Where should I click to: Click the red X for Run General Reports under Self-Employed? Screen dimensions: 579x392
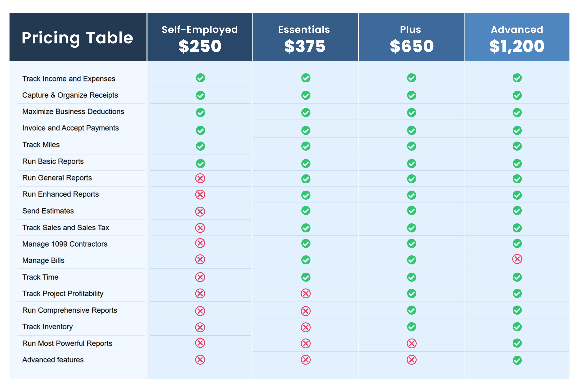tap(200, 178)
